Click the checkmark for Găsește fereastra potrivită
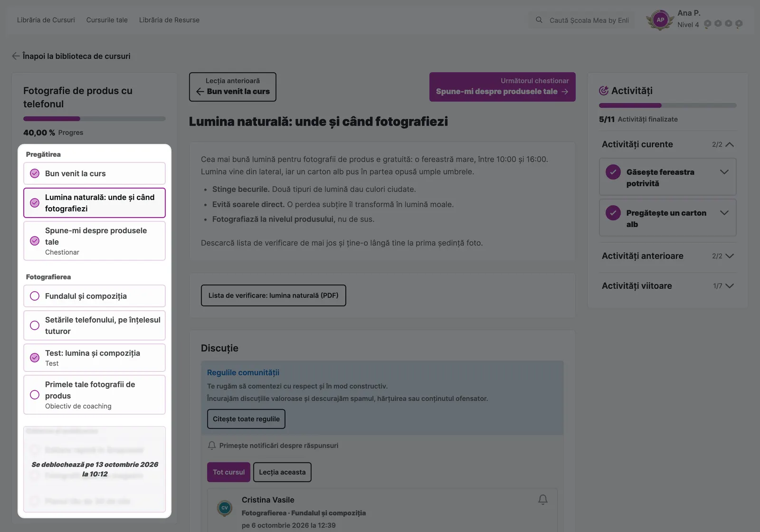Image resolution: width=760 pixels, height=532 pixels. click(x=613, y=172)
